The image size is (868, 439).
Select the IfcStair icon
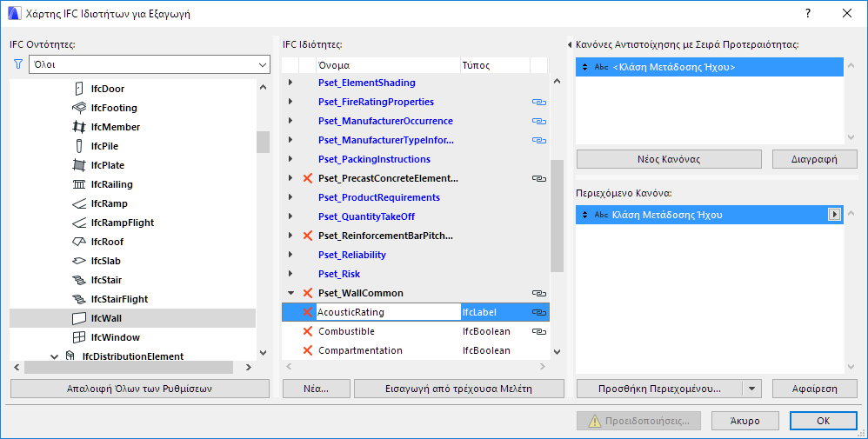pos(78,280)
